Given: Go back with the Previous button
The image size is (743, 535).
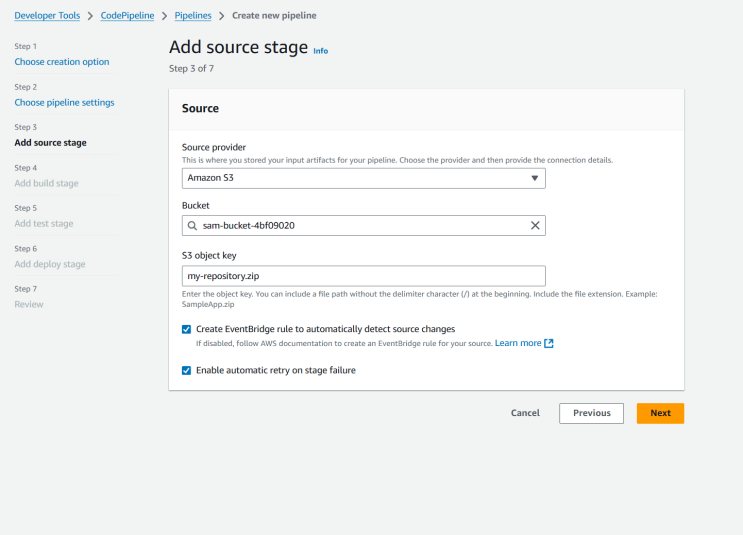Looking at the screenshot, I should (x=591, y=413).
